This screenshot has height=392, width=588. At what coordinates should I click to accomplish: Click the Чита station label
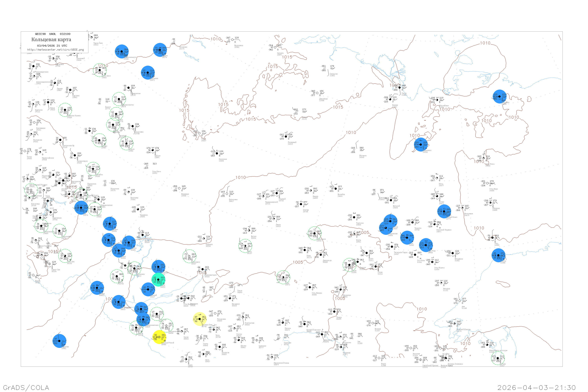tap(218, 335)
